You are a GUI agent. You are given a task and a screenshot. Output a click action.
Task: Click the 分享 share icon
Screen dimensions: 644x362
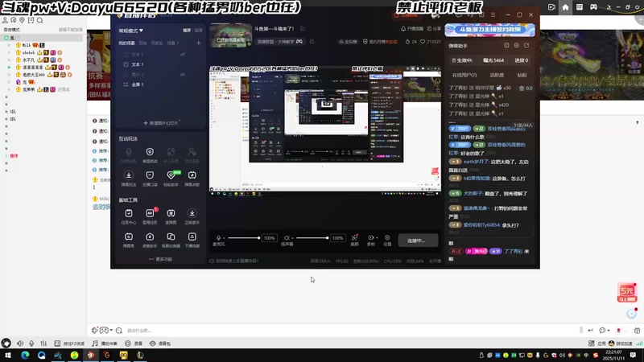tap(434, 29)
